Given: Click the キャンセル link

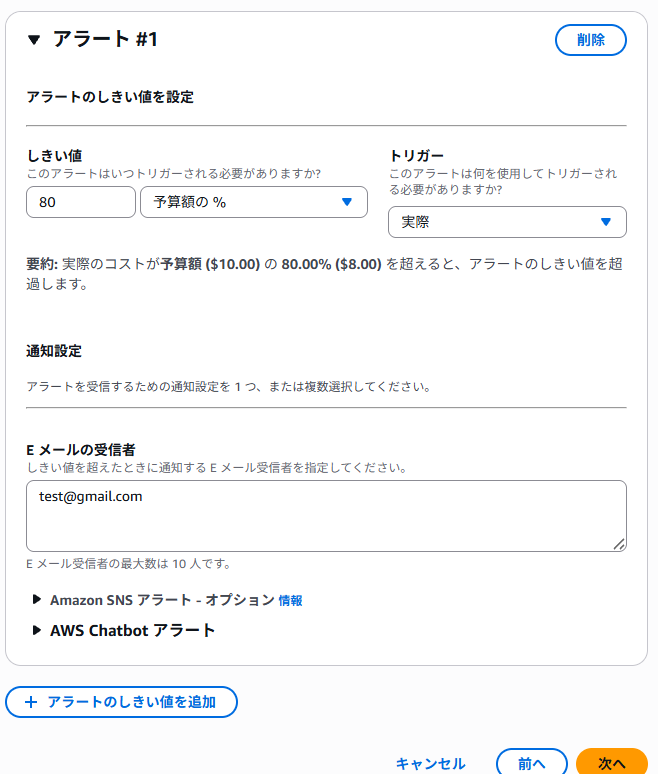Looking at the screenshot, I should (430, 764).
